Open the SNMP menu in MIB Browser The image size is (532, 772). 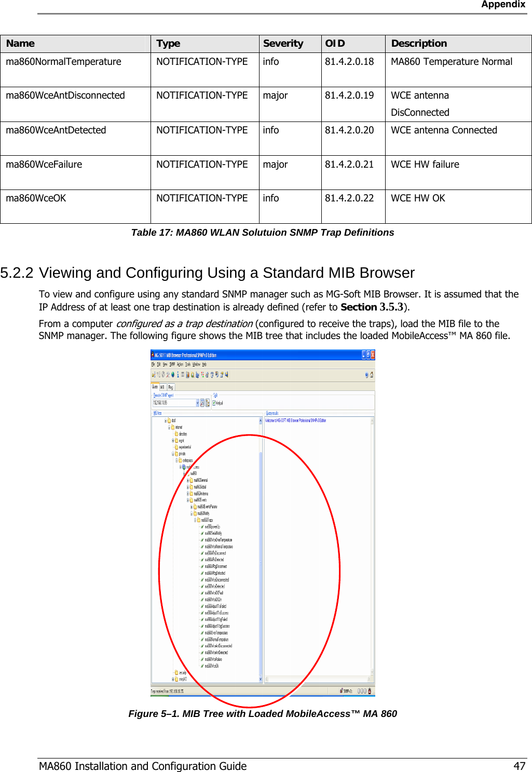pos(172,364)
